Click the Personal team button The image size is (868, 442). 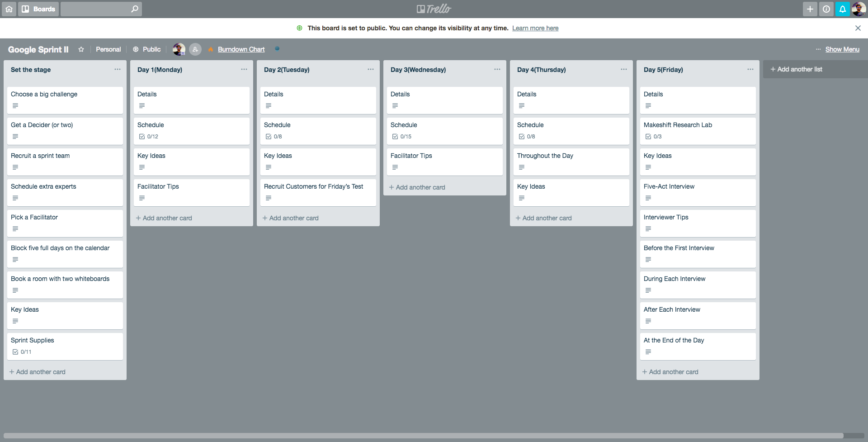click(x=108, y=49)
